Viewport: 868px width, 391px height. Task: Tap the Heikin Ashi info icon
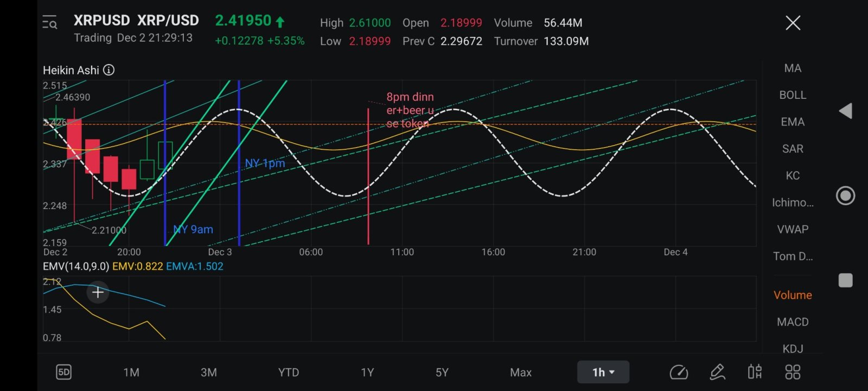(109, 70)
